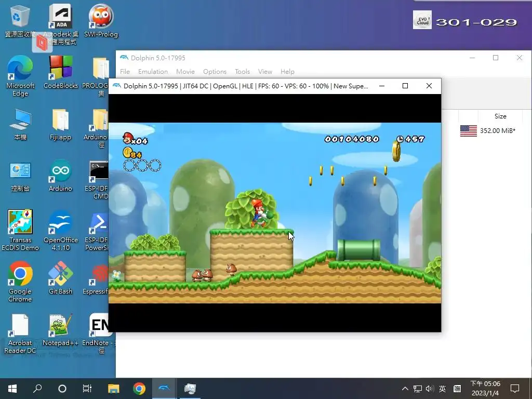The height and width of the screenshot is (399, 532).
Task: Click the EVO Cloud icon on the desktop
Action: coord(422,20)
